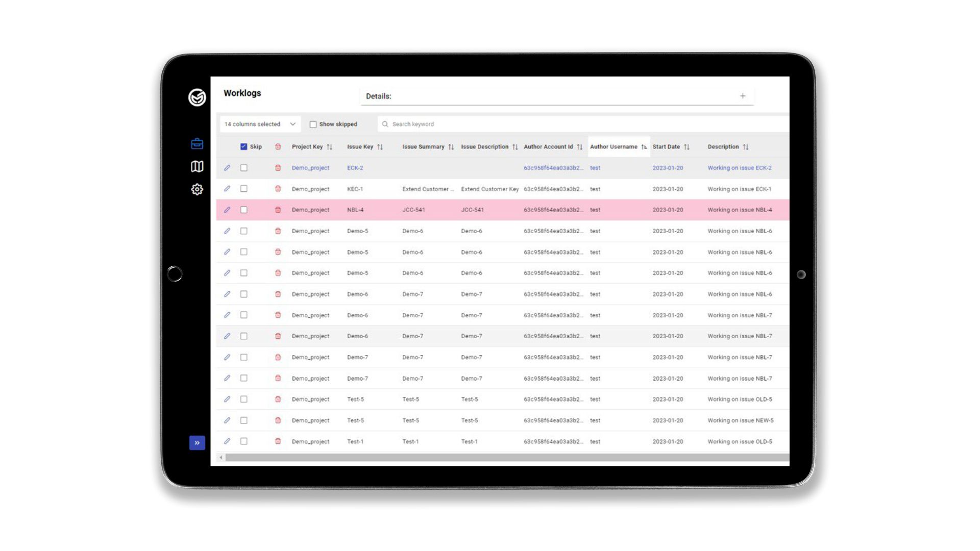The image size is (980, 551).
Task: Sort by the Start Date column
Action: tap(687, 147)
